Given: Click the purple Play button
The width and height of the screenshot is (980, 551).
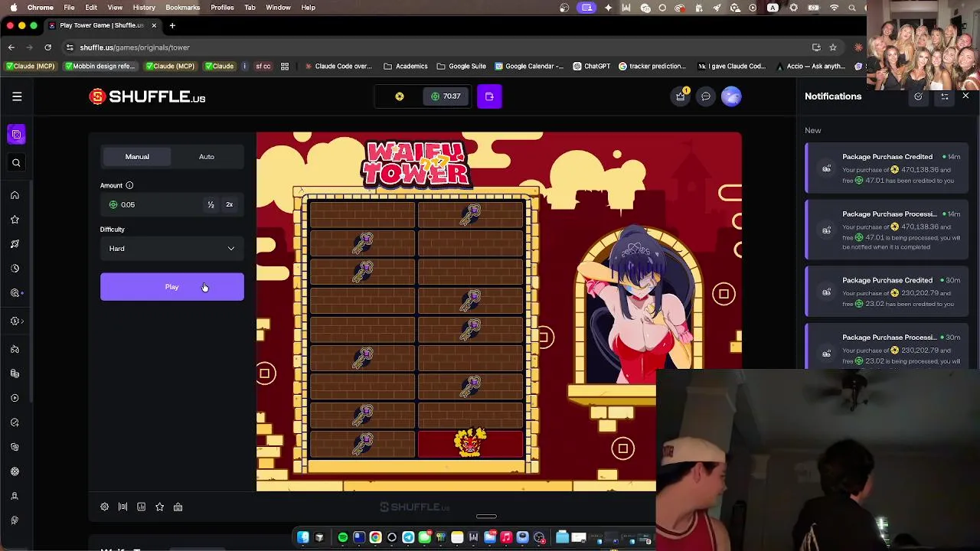Looking at the screenshot, I should 172,287.
